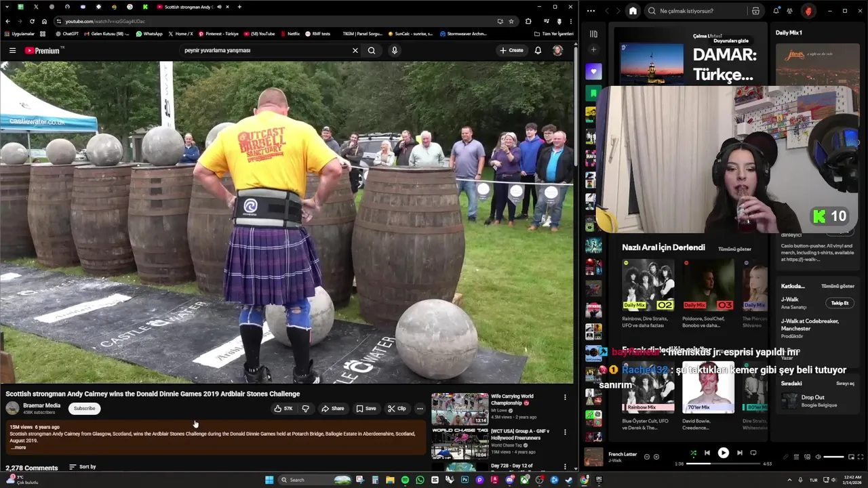Open Windows Start menu

click(x=269, y=480)
